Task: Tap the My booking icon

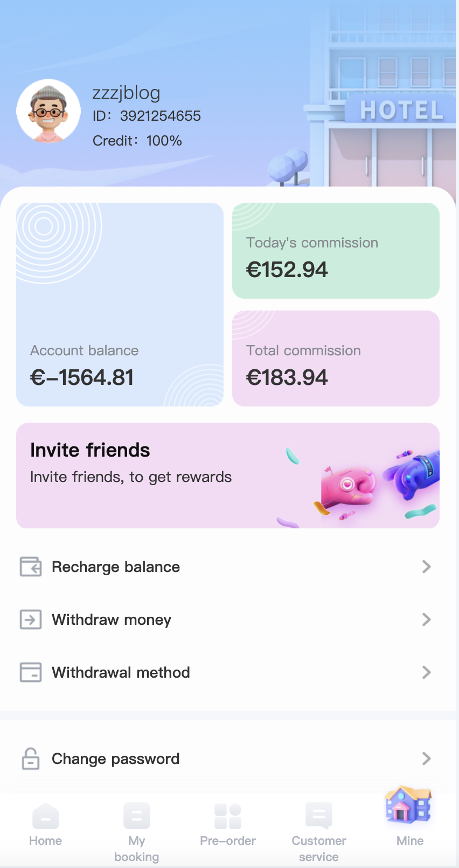Action: pos(137,816)
